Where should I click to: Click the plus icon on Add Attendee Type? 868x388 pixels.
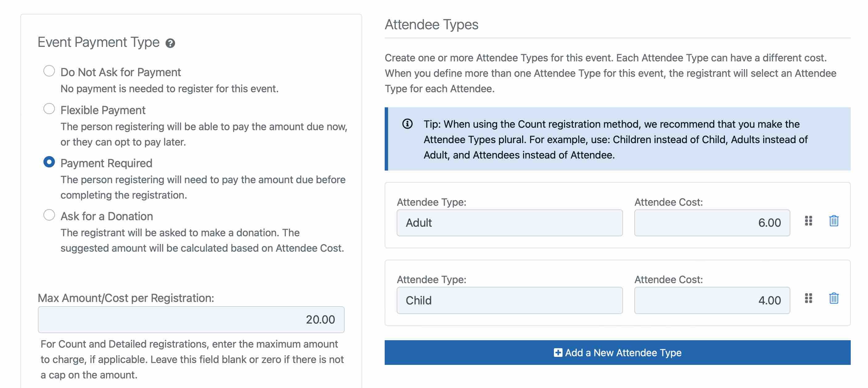tap(558, 352)
